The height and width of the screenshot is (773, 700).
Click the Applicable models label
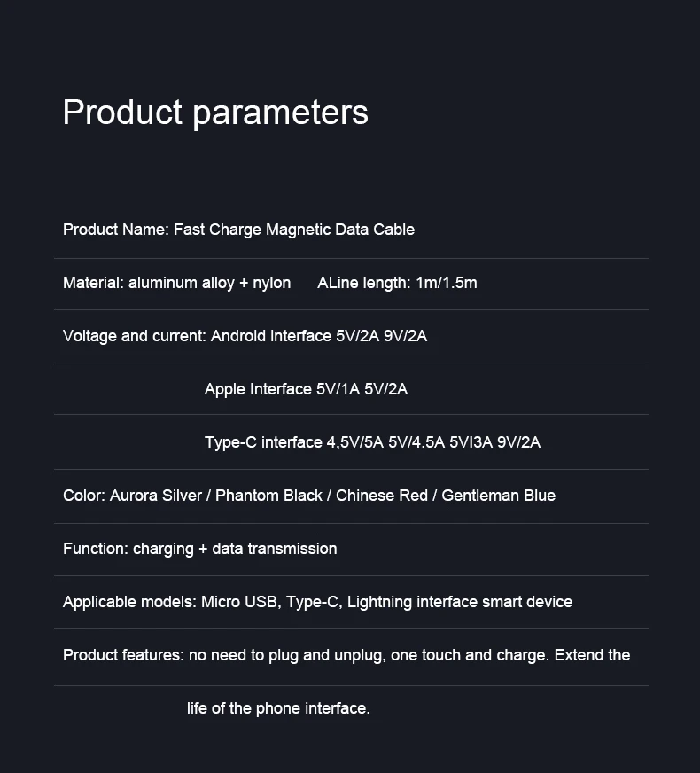130,603
